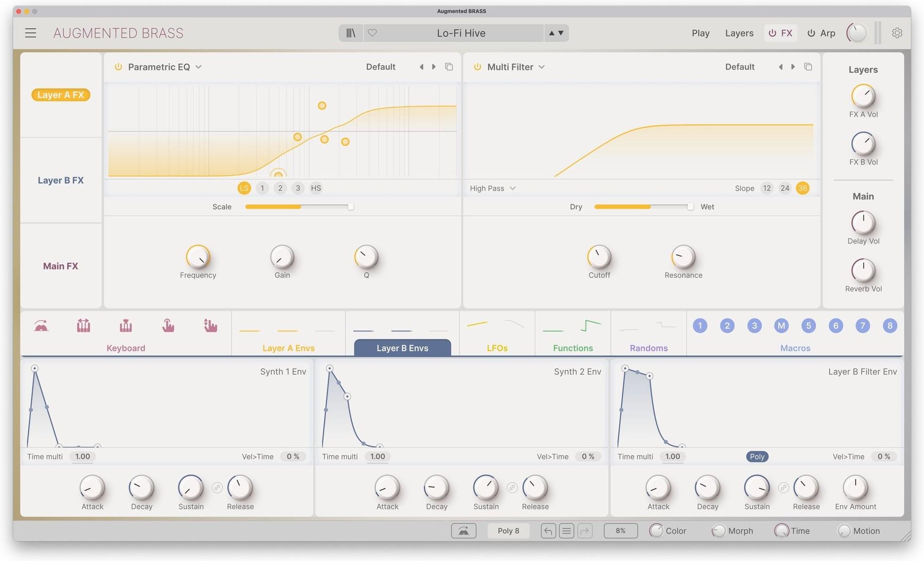The image size is (924, 561).
Task: Switch to the Layers view at top
Action: click(x=739, y=33)
